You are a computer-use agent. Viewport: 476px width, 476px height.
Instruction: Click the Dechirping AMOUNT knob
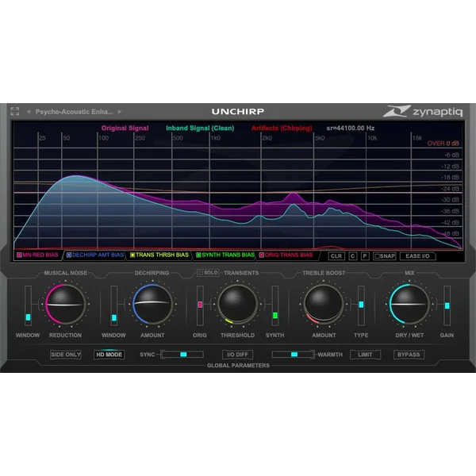tap(152, 304)
